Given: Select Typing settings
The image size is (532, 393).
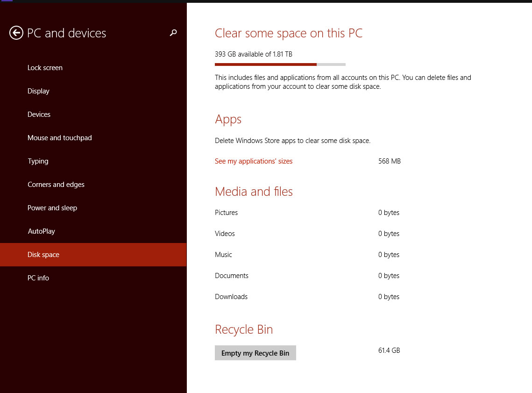Looking at the screenshot, I should coord(38,161).
